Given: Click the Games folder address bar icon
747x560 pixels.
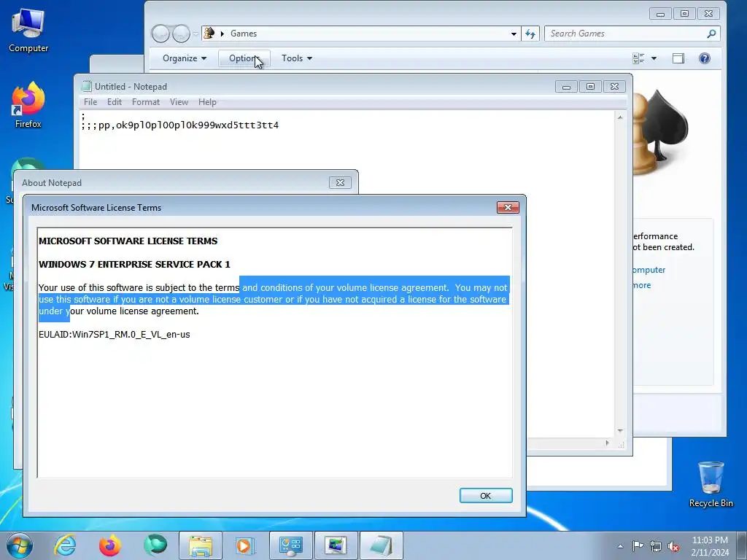Looking at the screenshot, I should click(x=209, y=34).
